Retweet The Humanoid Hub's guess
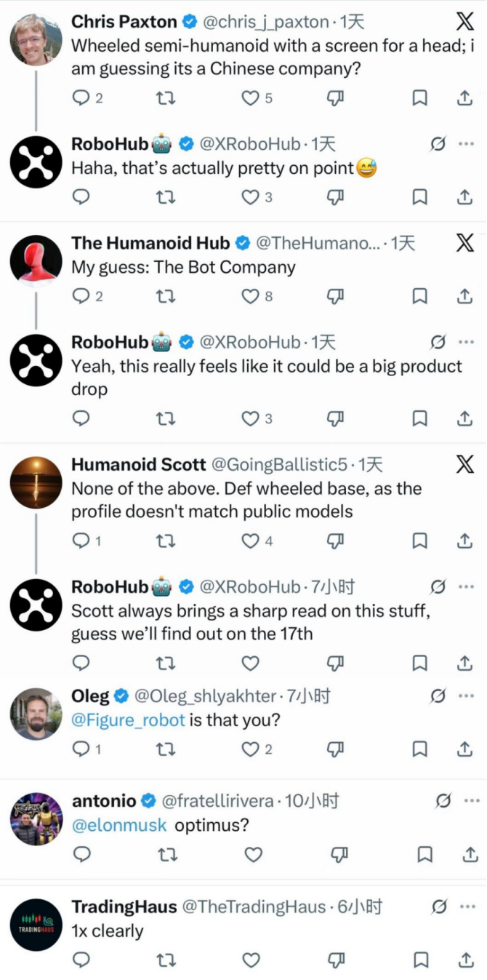 166,295
